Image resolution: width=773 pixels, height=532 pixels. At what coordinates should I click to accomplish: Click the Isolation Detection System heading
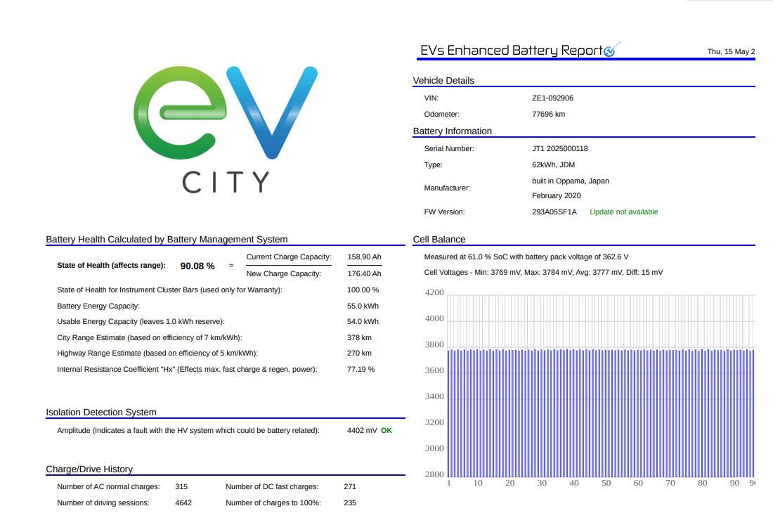pyautogui.click(x=101, y=413)
